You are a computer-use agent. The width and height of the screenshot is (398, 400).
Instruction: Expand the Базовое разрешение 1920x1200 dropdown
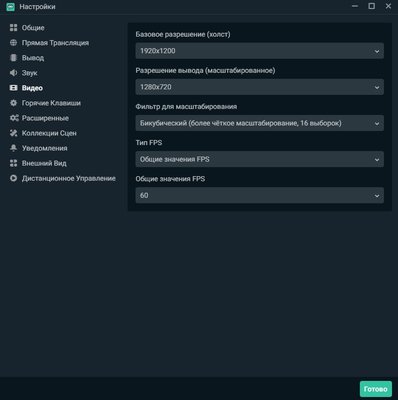click(x=259, y=51)
